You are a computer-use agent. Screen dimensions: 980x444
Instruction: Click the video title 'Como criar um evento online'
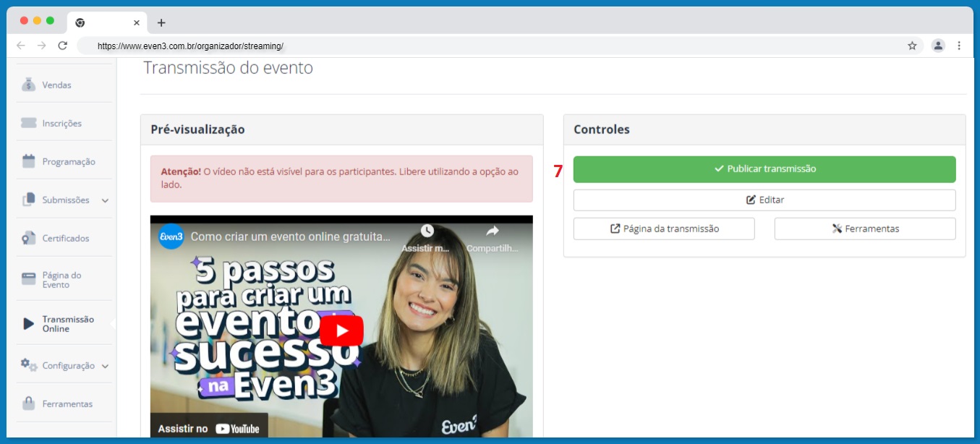point(291,236)
